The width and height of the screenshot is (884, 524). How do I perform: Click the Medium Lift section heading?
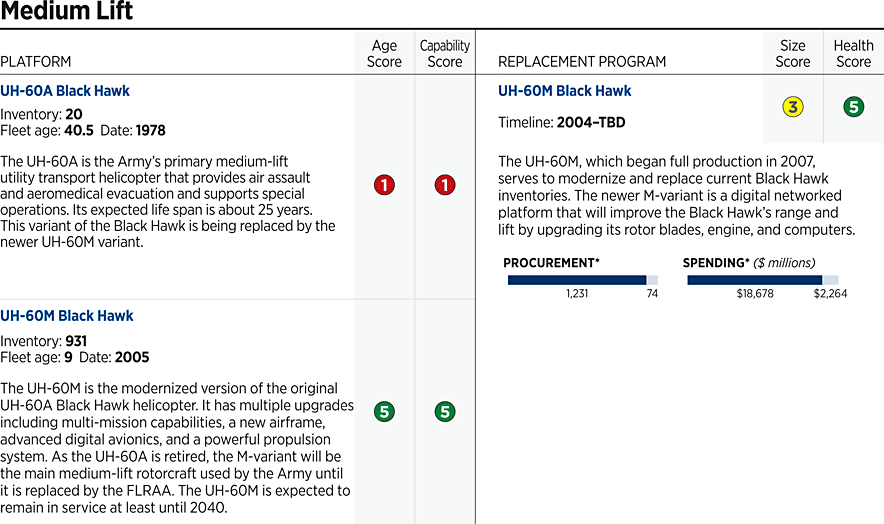click(x=68, y=12)
